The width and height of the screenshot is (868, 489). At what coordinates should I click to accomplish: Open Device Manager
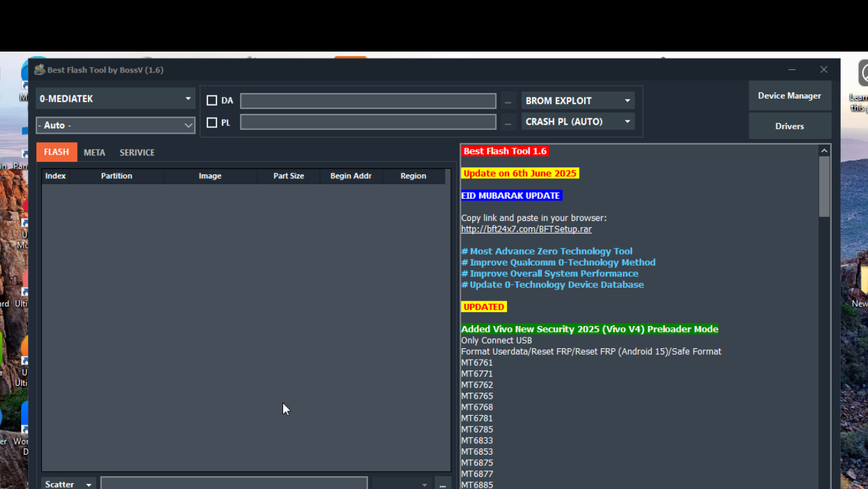point(789,96)
